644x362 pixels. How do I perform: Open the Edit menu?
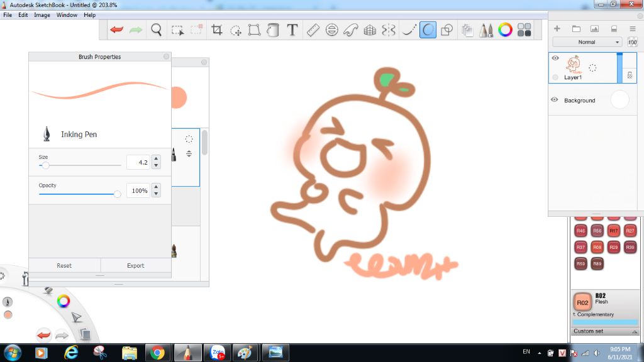(23, 15)
